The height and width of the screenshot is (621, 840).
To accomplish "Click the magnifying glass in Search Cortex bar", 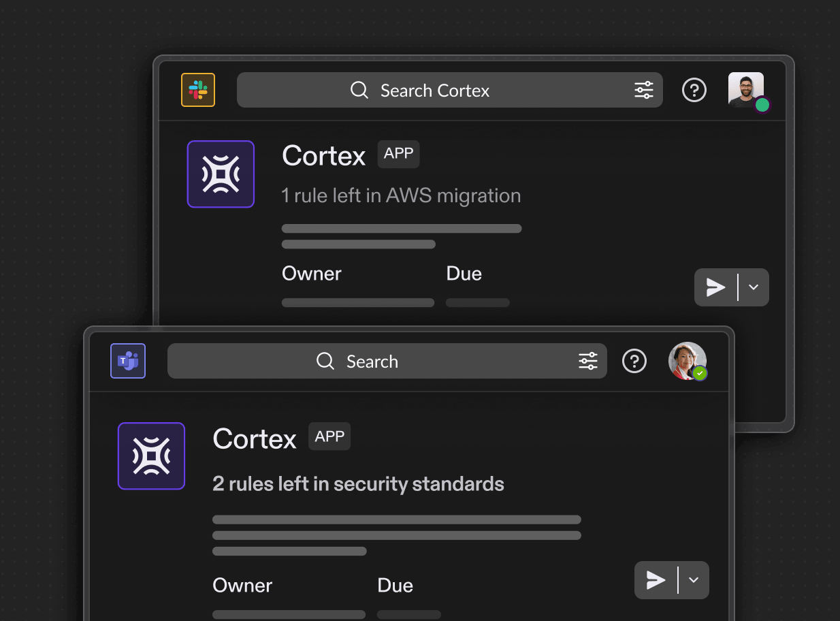I will (x=359, y=89).
